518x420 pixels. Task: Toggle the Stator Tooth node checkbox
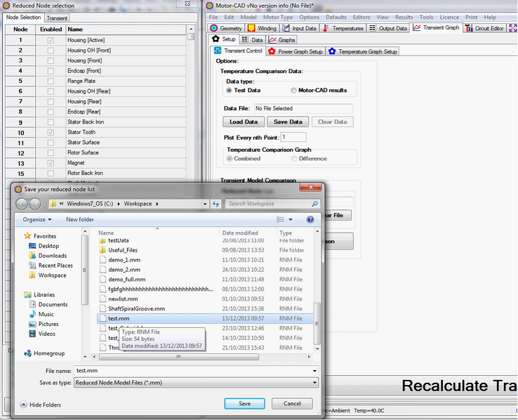click(x=51, y=132)
